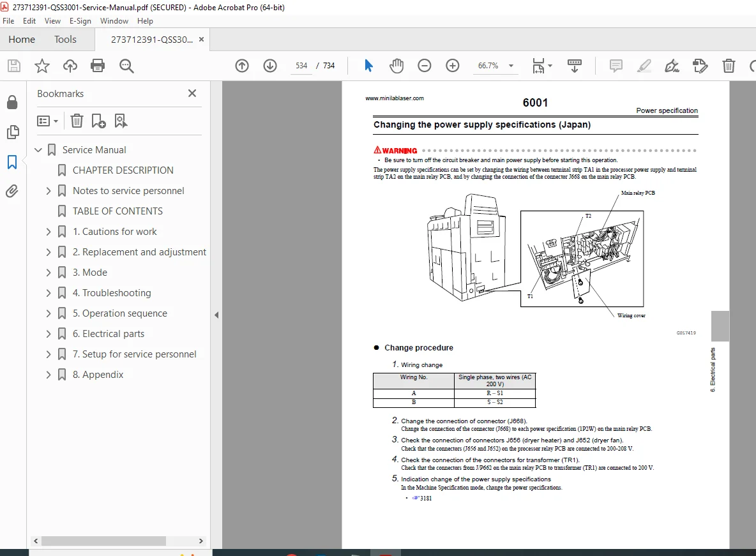Viewport: 756px width, 556px height.
Task: Choose the Selection arrow tool
Action: pos(368,66)
